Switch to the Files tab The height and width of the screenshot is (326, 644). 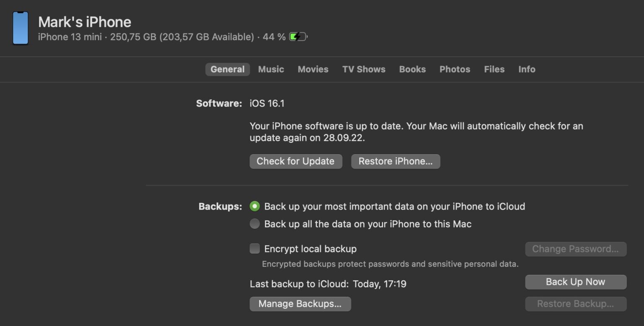(x=494, y=69)
